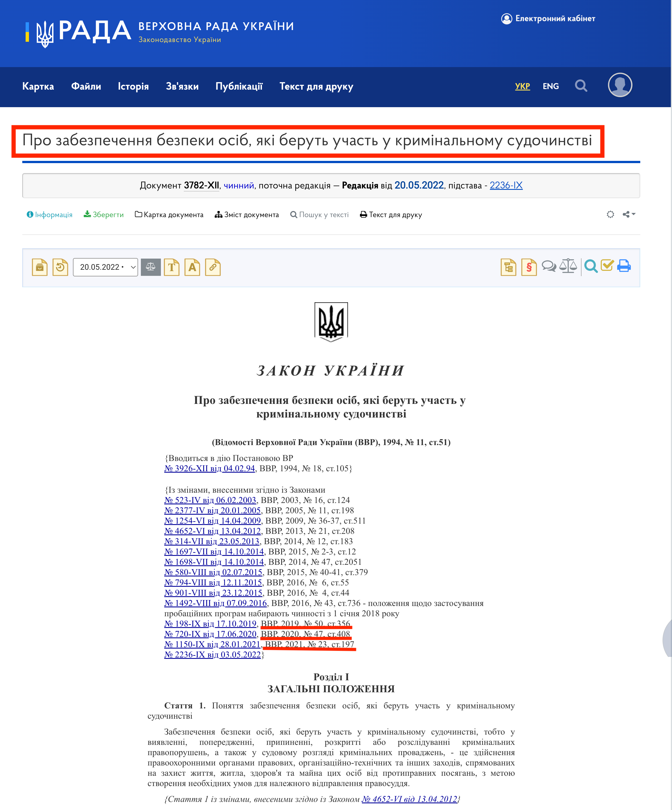Open site search magnifier in navigation bar

(581, 86)
